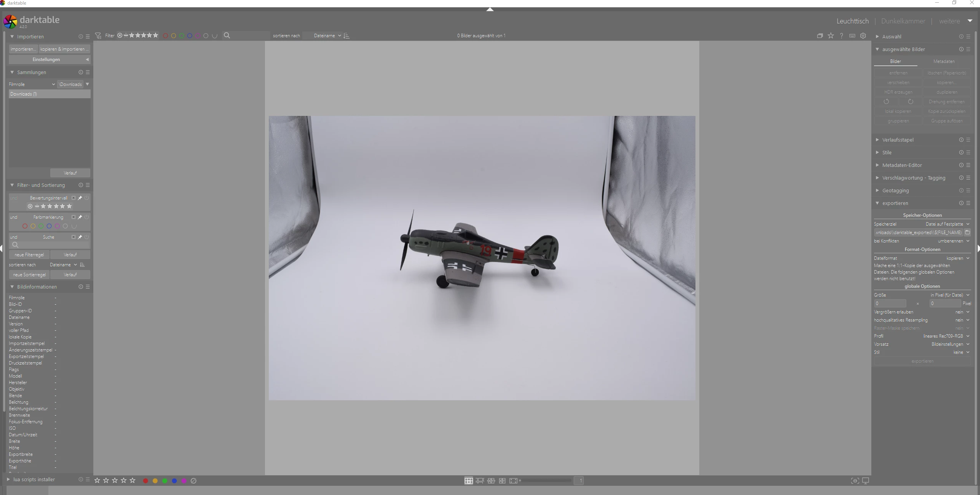Activate the full preview layout icon
980x495 pixels.
513,481
